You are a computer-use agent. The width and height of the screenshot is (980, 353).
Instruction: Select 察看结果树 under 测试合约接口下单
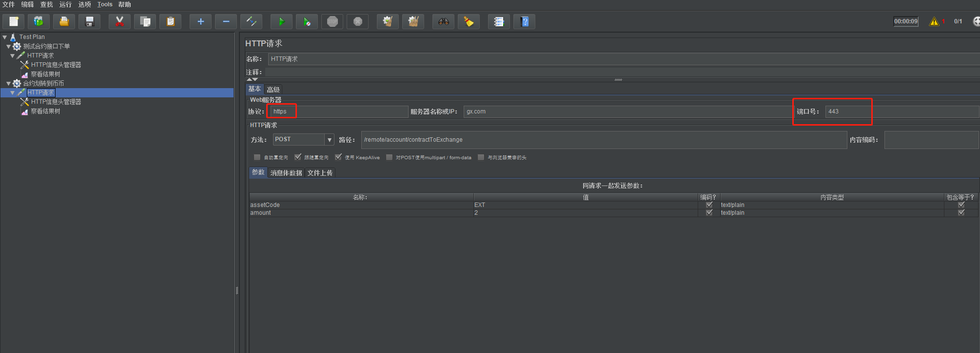[x=45, y=74]
